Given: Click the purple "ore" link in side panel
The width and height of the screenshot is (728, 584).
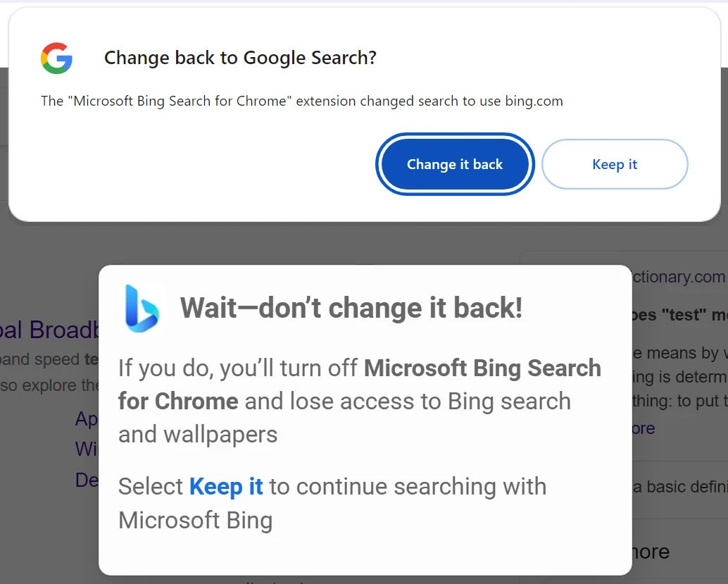Looking at the screenshot, I should (643, 428).
